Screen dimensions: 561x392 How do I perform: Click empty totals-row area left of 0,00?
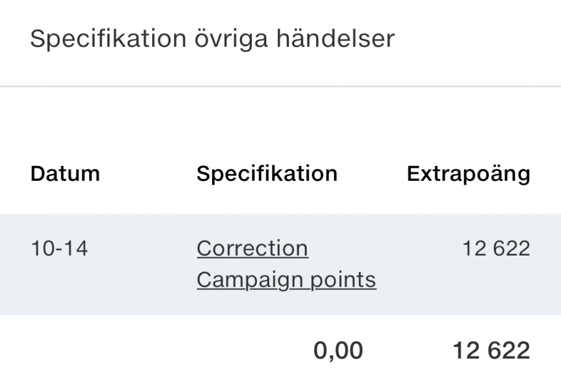click(156, 351)
